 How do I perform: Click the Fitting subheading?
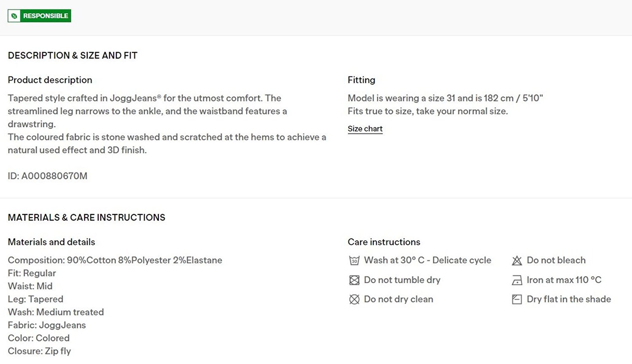pyautogui.click(x=361, y=80)
